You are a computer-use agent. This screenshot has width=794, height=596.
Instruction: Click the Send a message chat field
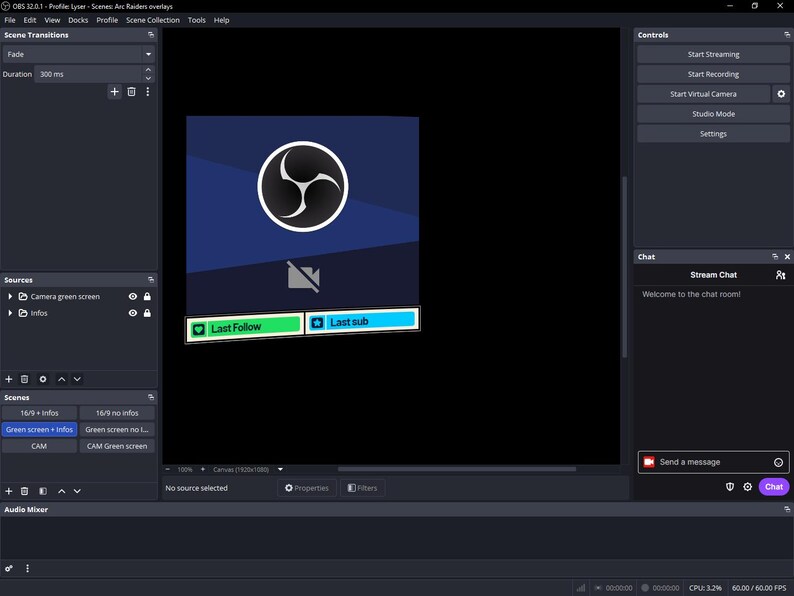click(x=713, y=462)
